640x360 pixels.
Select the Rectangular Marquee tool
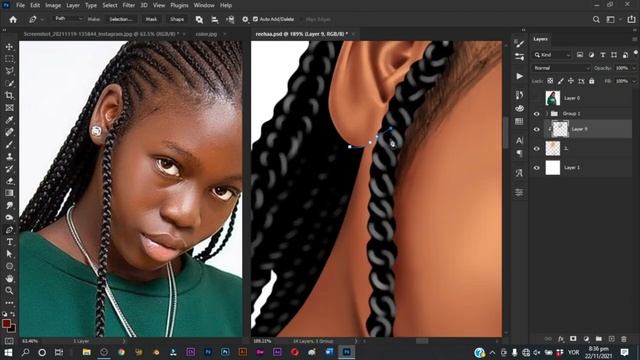click(x=9, y=59)
